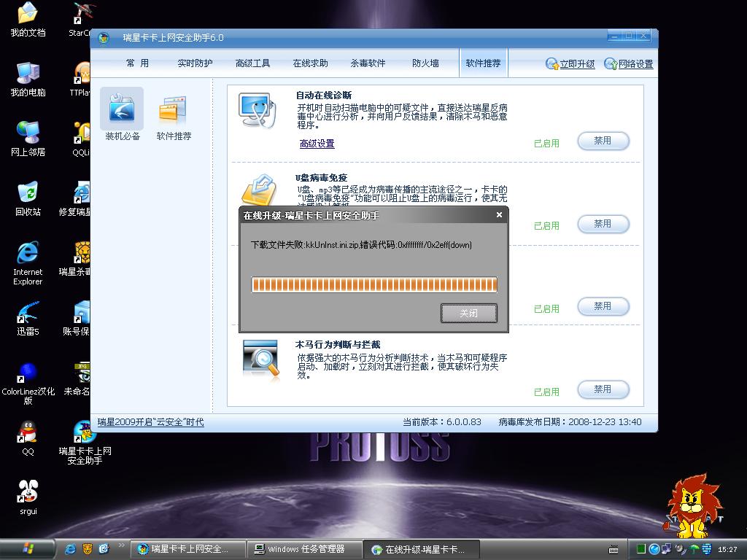Switch to 高级工具 tab
Viewport: 747px width, 560px height.
252,63
